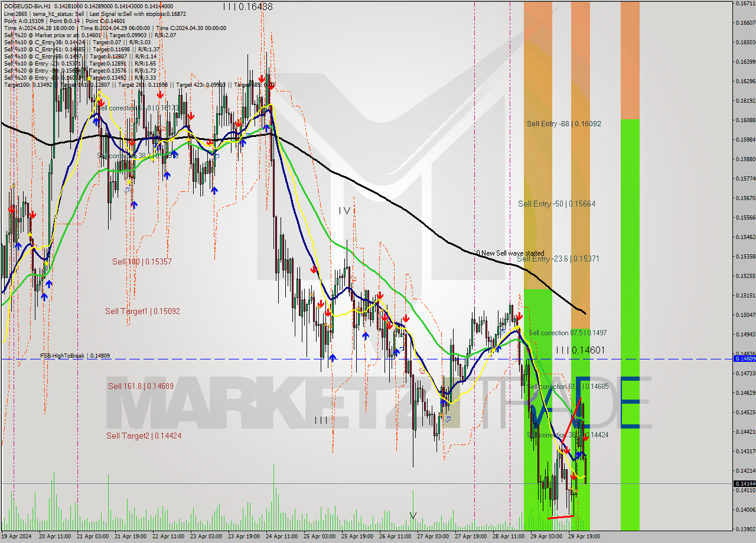Click the 'I I I 0.14601' wave label
This screenshot has height=543, width=756.
click(x=580, y=351)
